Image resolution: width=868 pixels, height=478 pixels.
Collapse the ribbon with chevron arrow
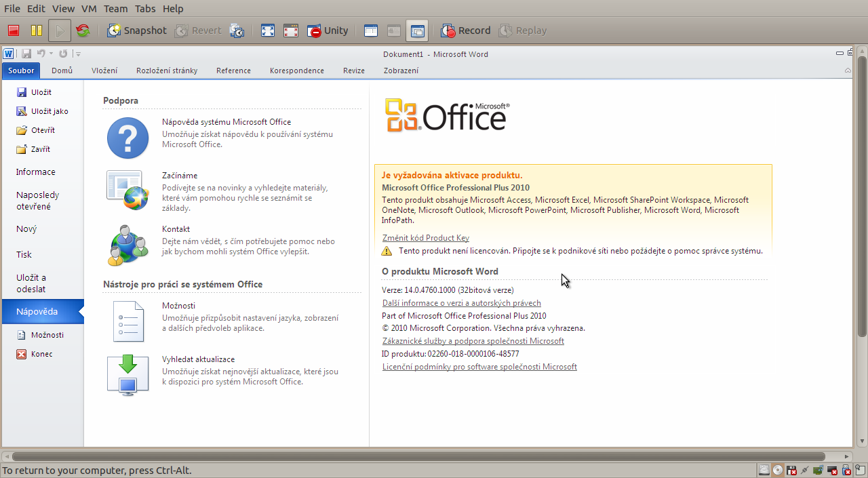[x=848, y=71]
